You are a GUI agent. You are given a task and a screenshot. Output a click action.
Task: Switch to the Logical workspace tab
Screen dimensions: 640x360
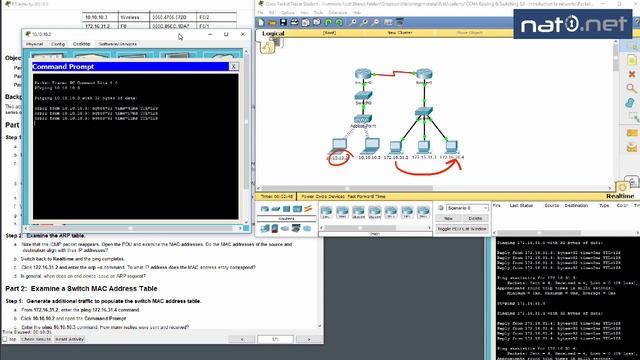pos(273,33)
